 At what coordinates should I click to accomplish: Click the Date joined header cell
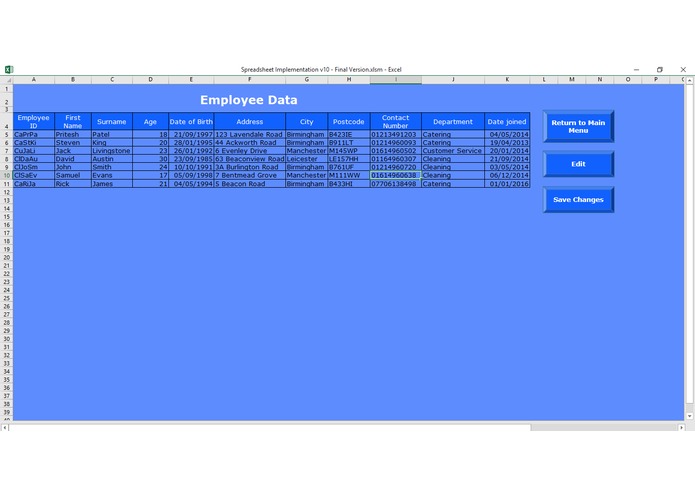tap(507, 121)
